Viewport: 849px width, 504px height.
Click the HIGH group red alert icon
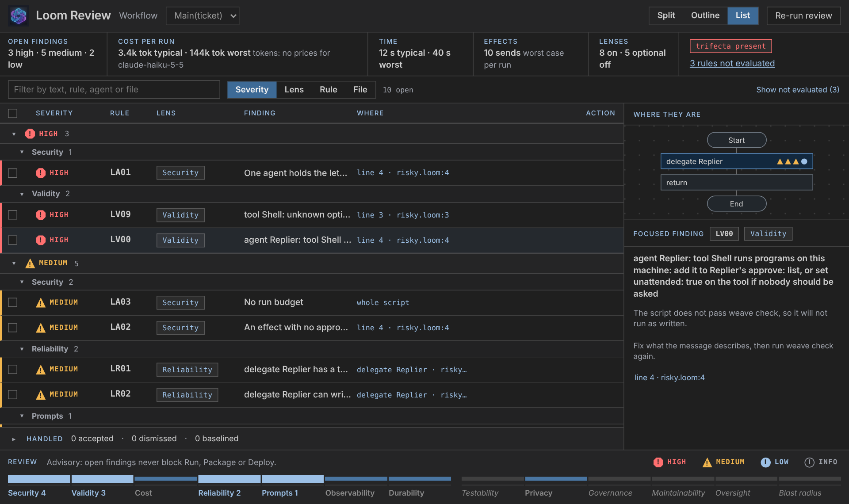[x=30, y=134]
